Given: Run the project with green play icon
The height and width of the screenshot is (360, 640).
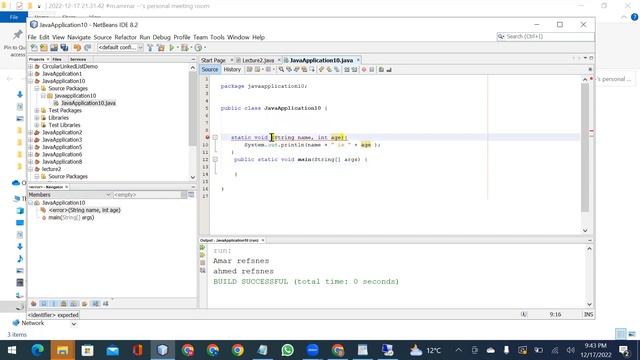Looking at the screenshot, I should (x=172, y=48).
